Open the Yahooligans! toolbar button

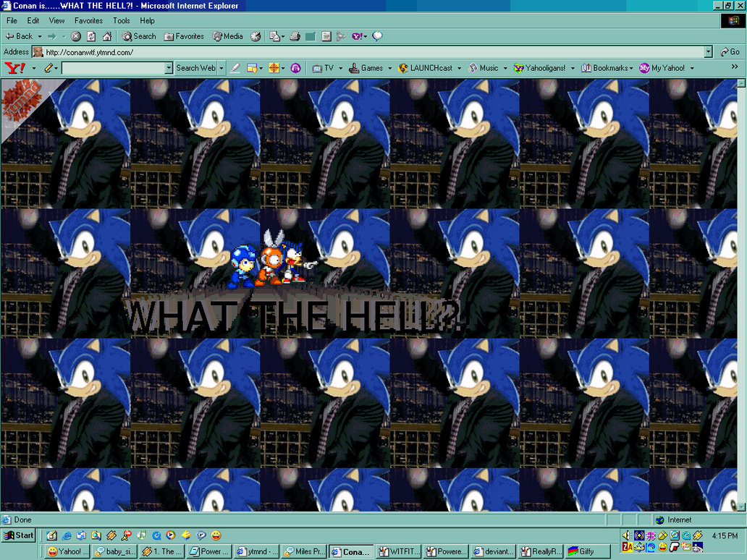pos(540,68)
